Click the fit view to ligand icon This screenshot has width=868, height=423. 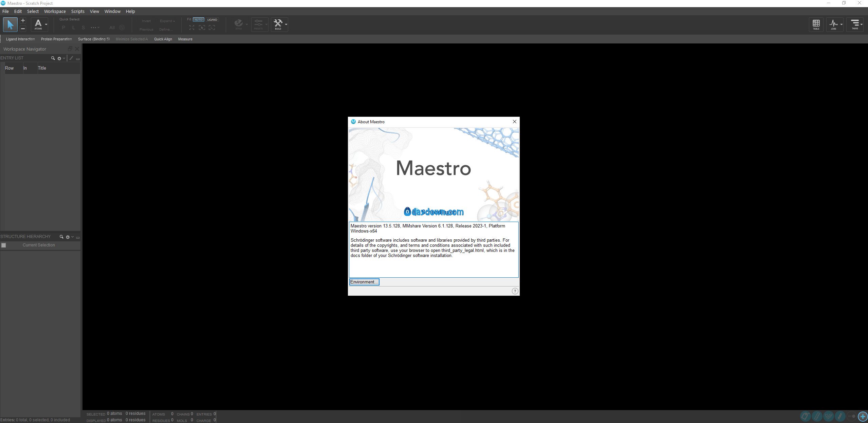212,27
